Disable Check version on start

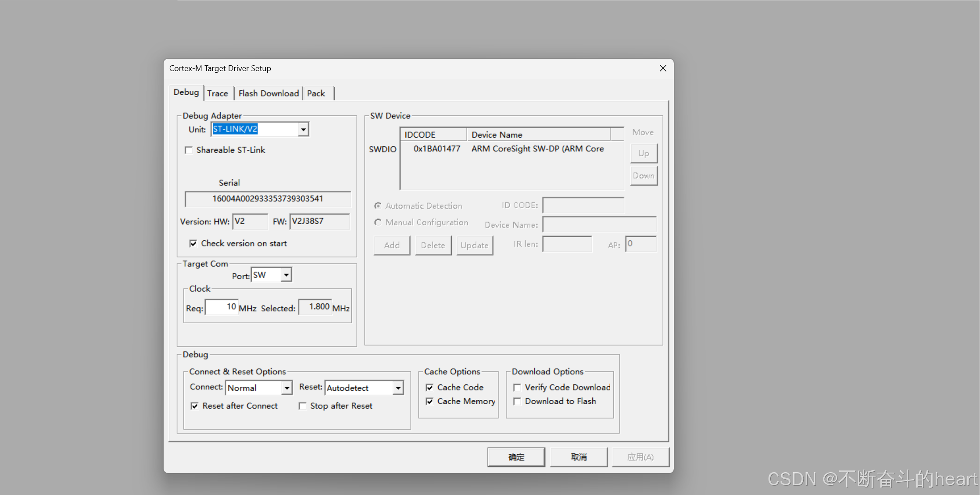193,243
